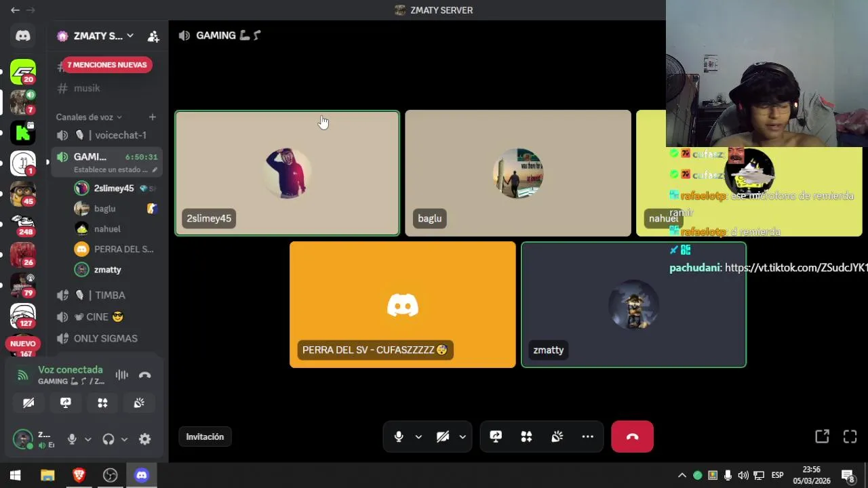Join voicechat-1 voice channel
868x488 pixels.
point(107,135)
